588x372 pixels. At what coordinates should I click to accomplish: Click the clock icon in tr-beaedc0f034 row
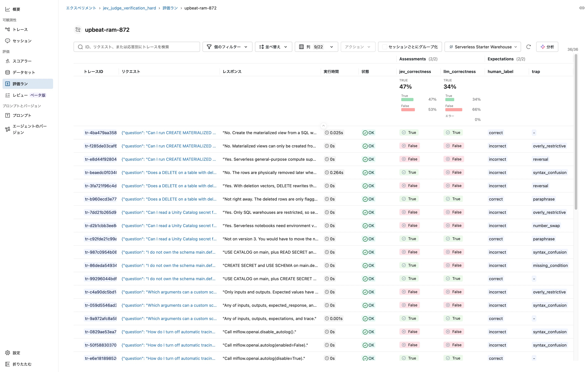click(x=327, y=172)
